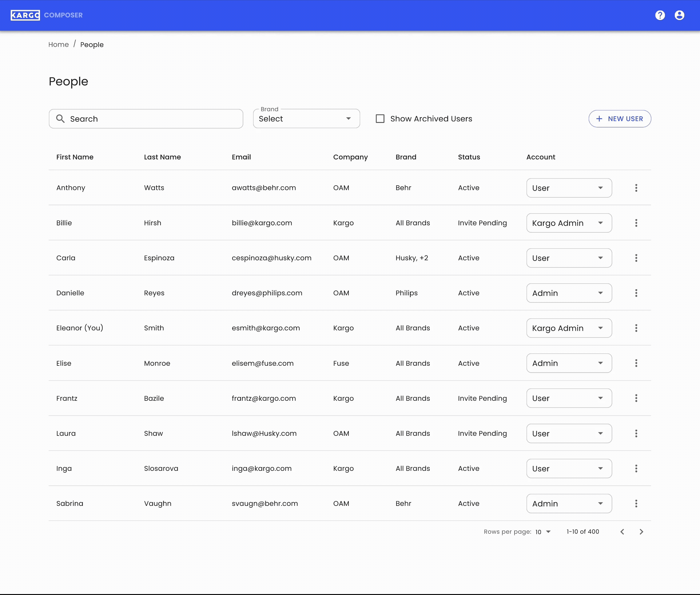Enable Show Archived Users checkbox
This screenshot has height=595, width=700.
point(380,119)
